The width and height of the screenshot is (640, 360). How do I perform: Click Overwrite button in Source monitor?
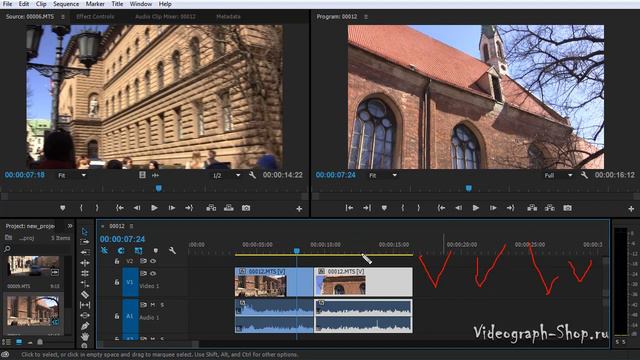(x=229, y=208)
